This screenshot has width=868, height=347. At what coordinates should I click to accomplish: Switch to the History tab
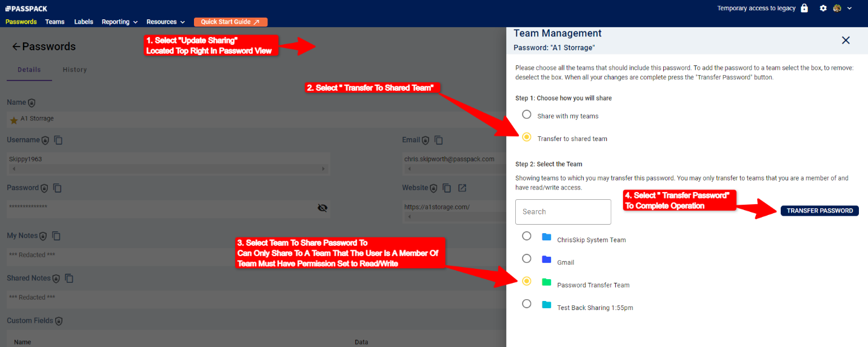point(75,70)
